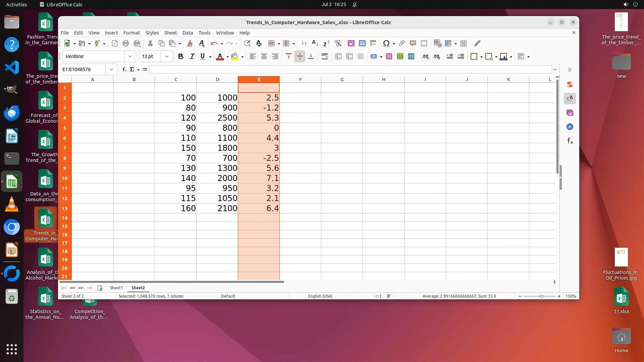Click the AutoFilter icon

click(338, 43)
